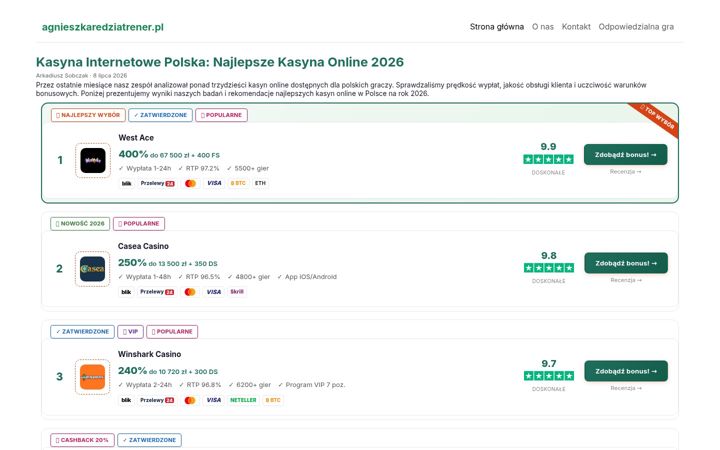Click the 400% do 67 500 zł bonus text
Screen dimensions: 720x450
169,155
